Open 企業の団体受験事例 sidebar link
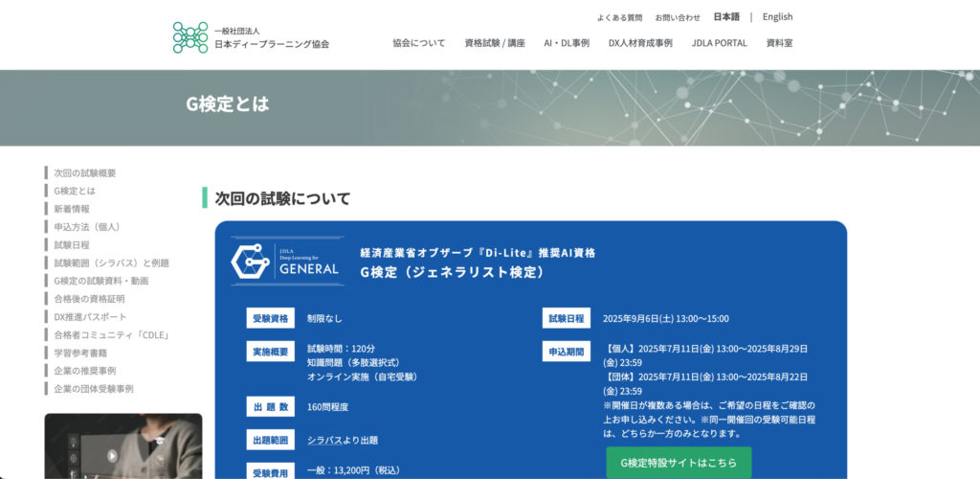The height and width of the screenshot is (479, 980). tap(93, 389)
